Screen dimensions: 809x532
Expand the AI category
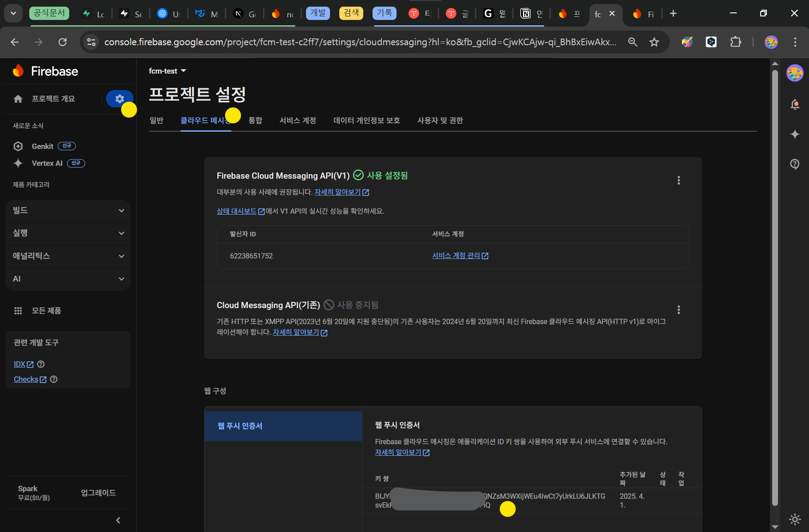pyautogui.click(x=68, y=279)
